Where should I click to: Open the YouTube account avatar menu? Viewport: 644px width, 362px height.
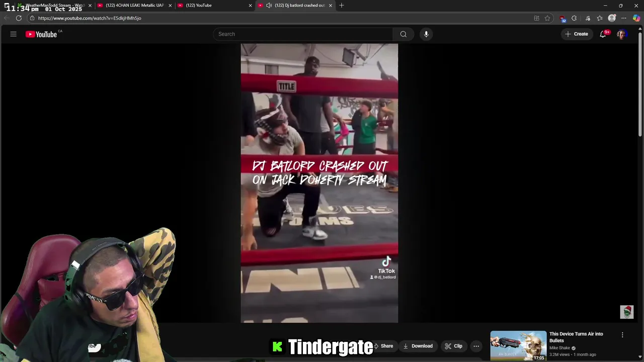point(621,34)
